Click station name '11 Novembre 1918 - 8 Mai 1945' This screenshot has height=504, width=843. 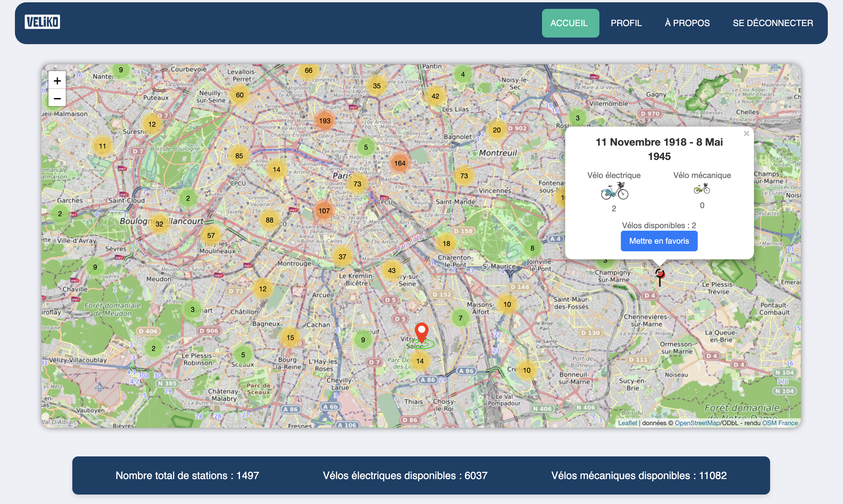659,149
